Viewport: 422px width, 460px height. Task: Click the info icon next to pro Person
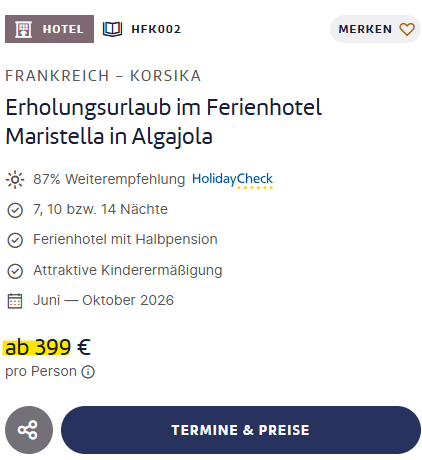point(88,372)
